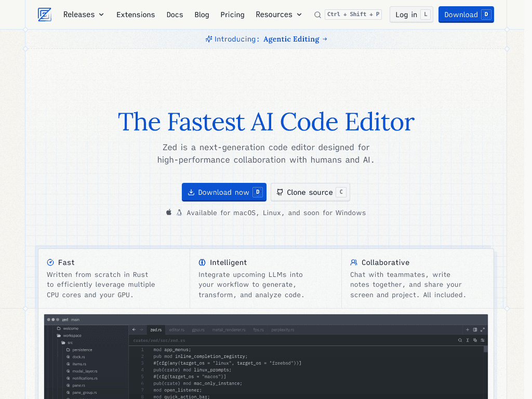This screenshot has height=399, width=532.
Task: Click the main branch label in editor titlebar
Action: point(75,320)
